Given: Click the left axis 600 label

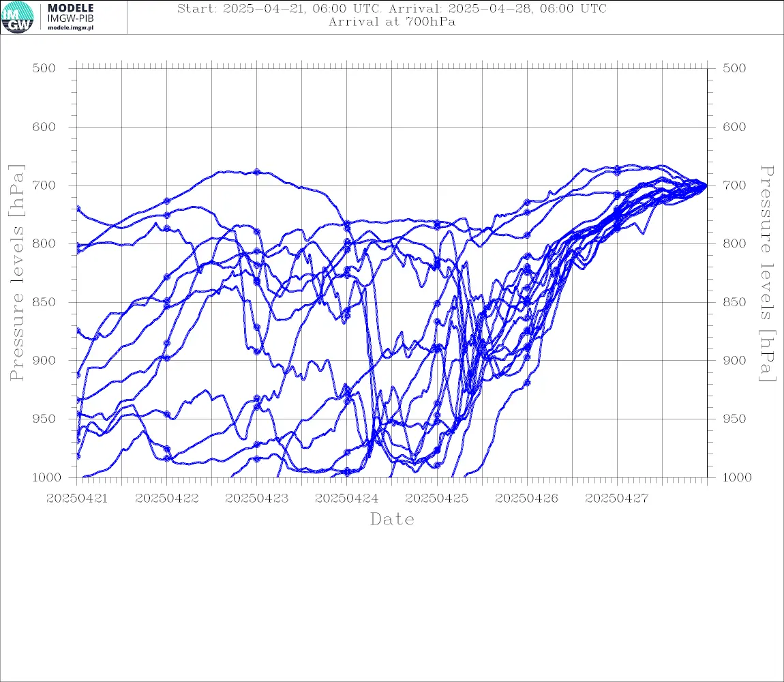Looking at the screenshot, I should [x=44, y=127].
